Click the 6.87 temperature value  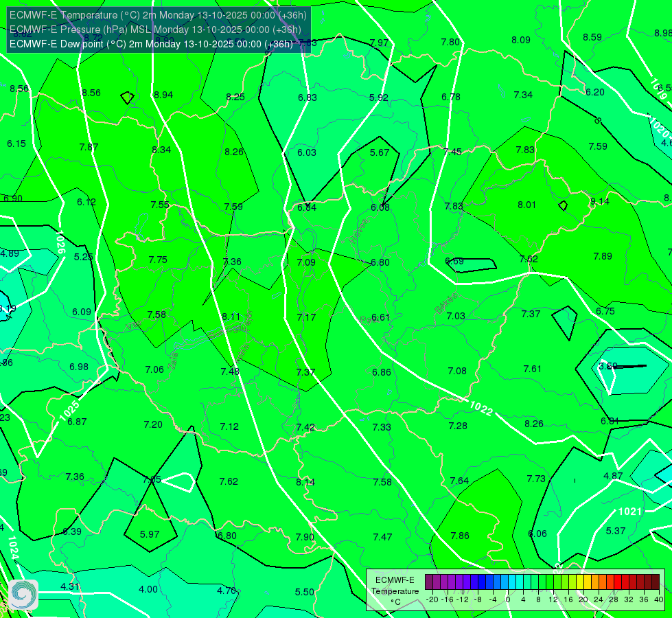point(77,422)
